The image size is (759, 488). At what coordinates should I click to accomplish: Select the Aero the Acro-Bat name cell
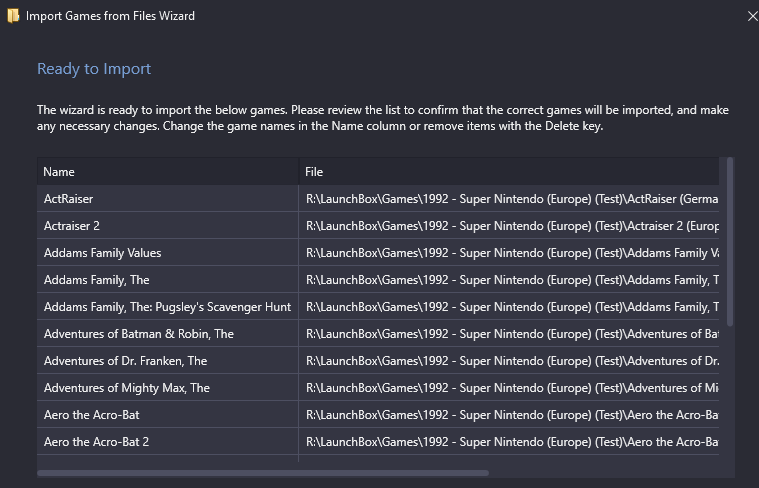tap(168, 415)
